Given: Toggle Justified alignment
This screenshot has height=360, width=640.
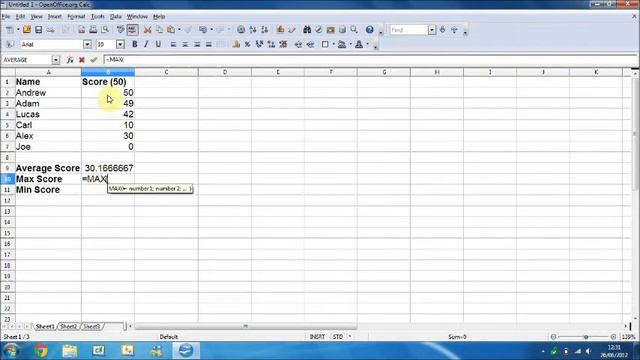Looking at the screenshot, I should pyautogui.click(x=209, y=44).
